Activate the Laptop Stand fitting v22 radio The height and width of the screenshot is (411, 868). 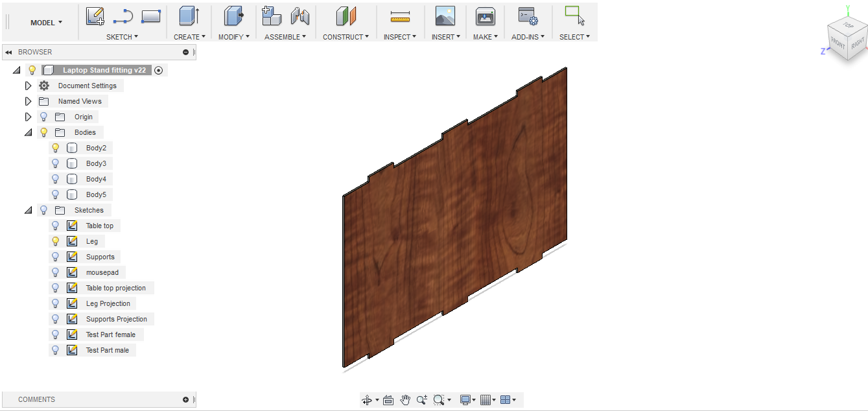click(x=159, y=70)
